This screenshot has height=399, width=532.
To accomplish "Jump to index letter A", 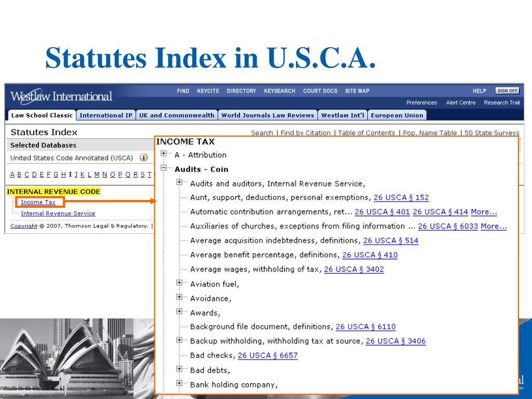I will coord(12,175).
